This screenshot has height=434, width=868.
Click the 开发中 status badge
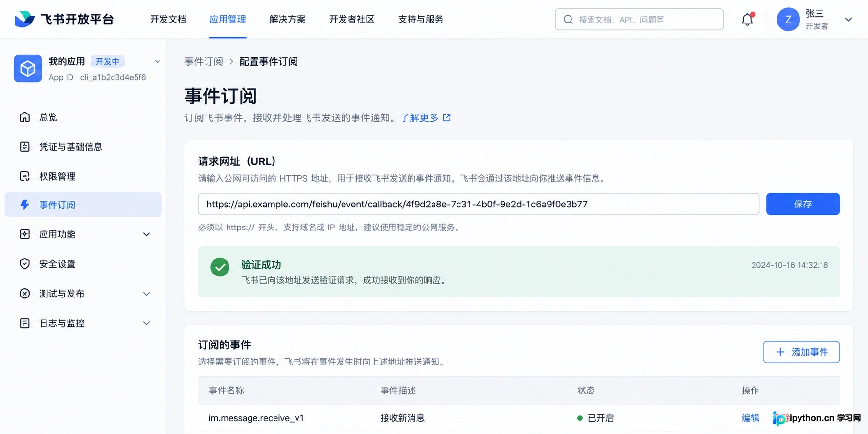coord(108,61)
